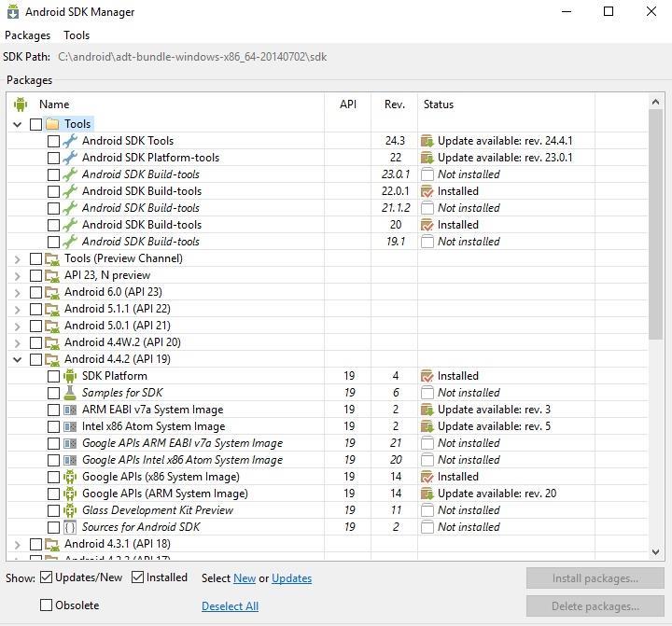Check the Android SDK Tools checkbox
The height and width of the screenshot is (626, 672).
coord(53,141)
